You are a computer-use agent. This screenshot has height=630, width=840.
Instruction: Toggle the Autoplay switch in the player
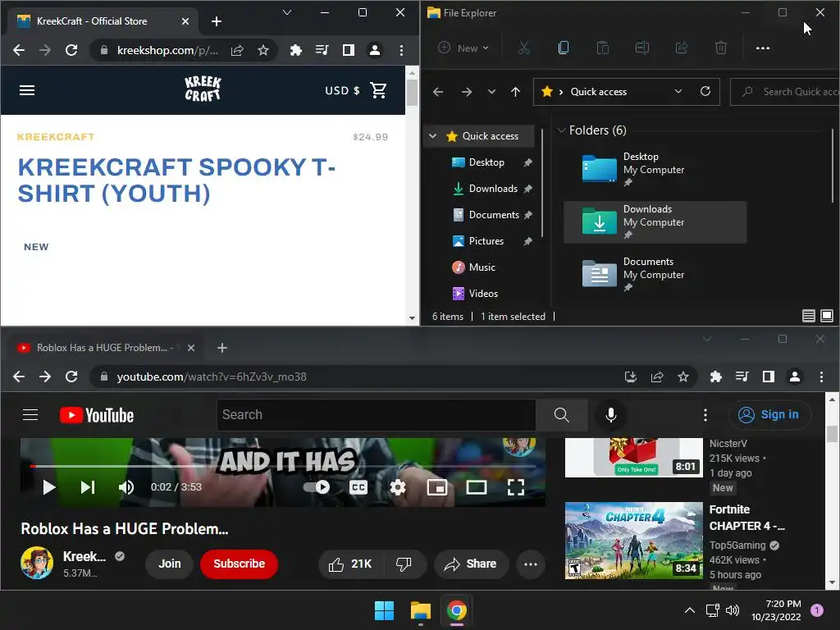pos(317,487)
